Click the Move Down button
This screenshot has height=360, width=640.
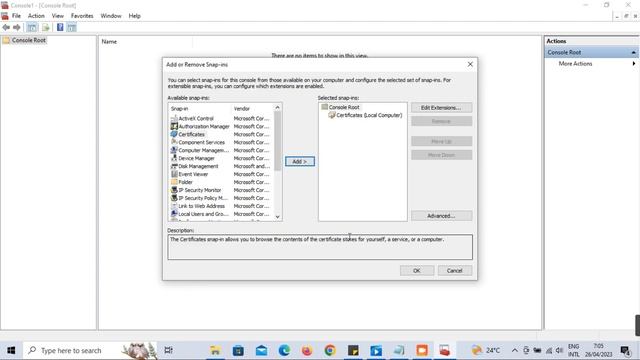click(x=441, y=155)
